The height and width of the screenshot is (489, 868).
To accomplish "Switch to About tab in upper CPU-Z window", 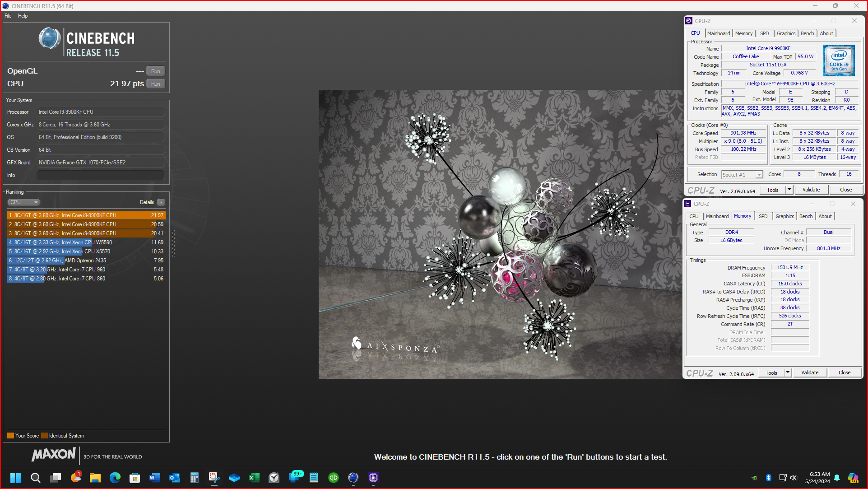I will click(x=826, y=33).
